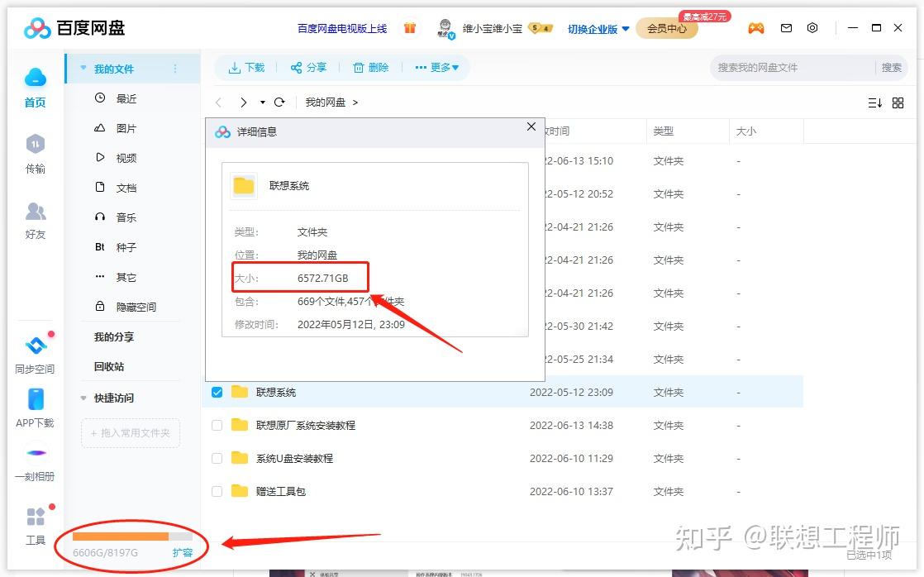The width and height of the screenshot is (924, 577).
Task: Open the 好友 friends icon
Action: coord(36,211)
